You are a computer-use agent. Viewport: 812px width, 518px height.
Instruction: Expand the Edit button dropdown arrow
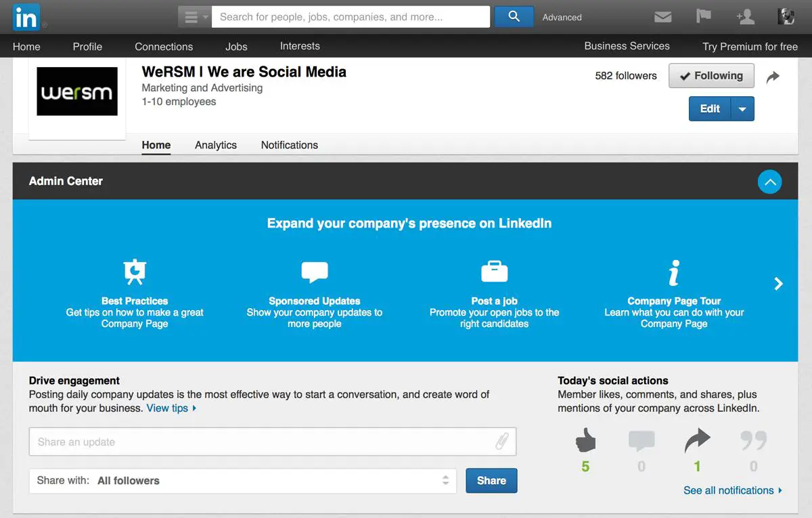click(x=742, y=109)
